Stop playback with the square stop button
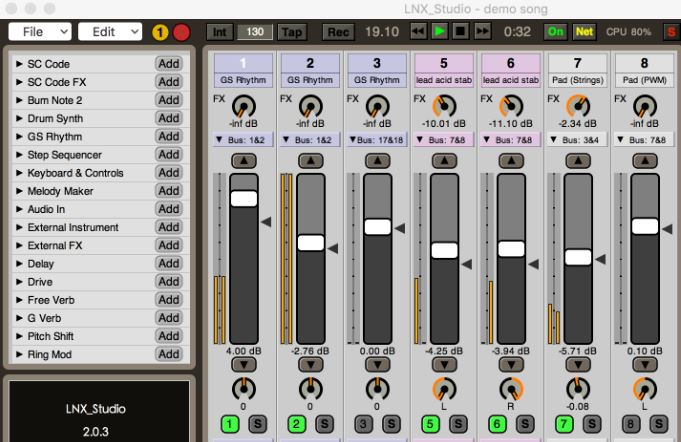 point(460,31)
